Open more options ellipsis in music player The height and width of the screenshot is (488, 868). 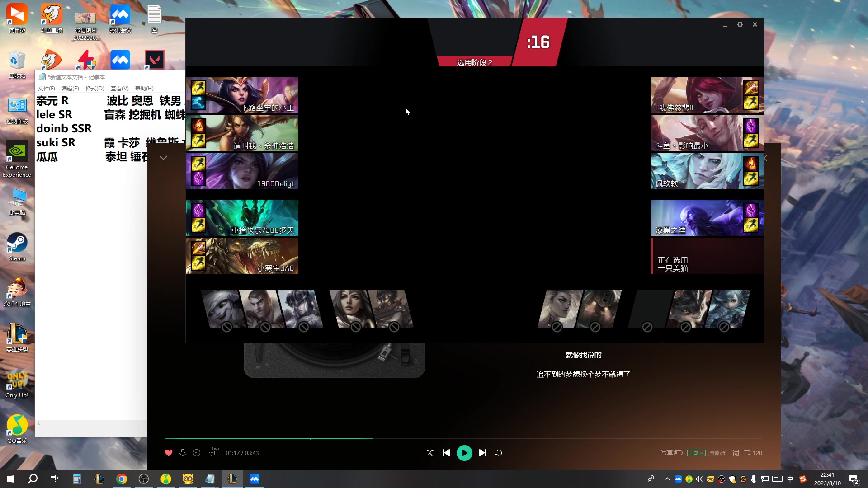pos(197,453)
